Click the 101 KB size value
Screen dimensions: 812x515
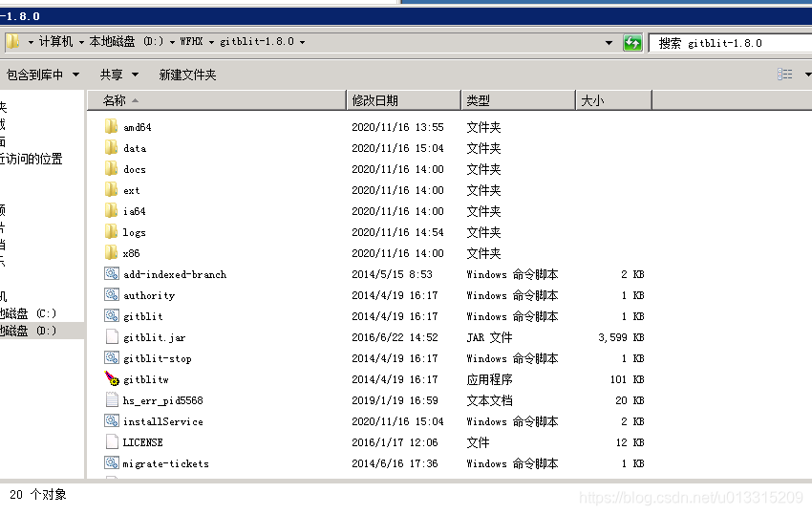[627, 379]
